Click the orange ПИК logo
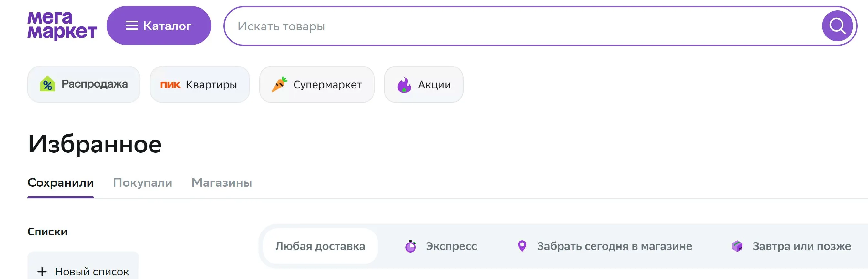This screenshot has height=279, width=868. [x=170, y=85]
